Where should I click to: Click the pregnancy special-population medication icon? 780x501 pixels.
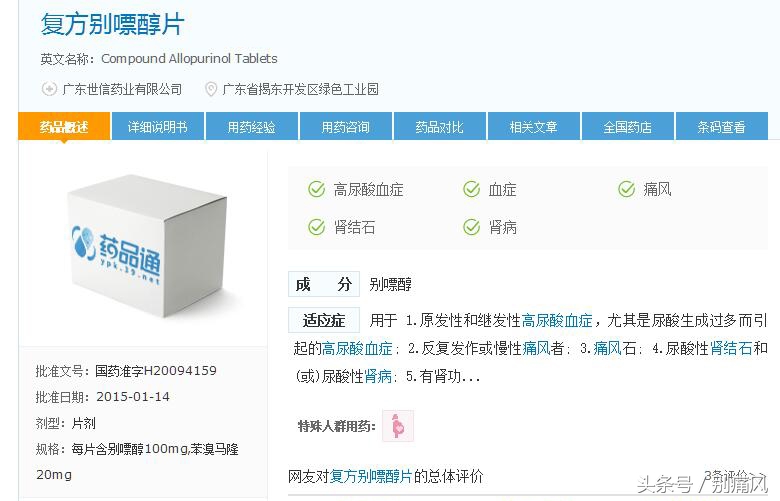point(397,426)
